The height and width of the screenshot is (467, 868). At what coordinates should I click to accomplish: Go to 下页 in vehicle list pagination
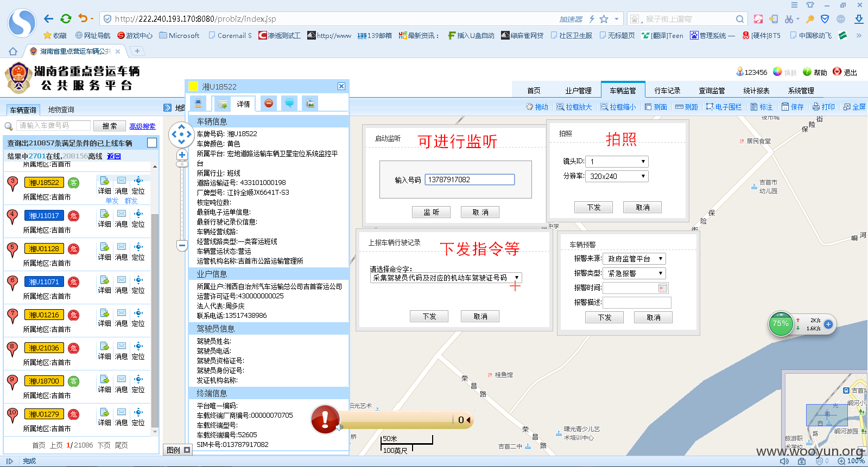[104, 445]
